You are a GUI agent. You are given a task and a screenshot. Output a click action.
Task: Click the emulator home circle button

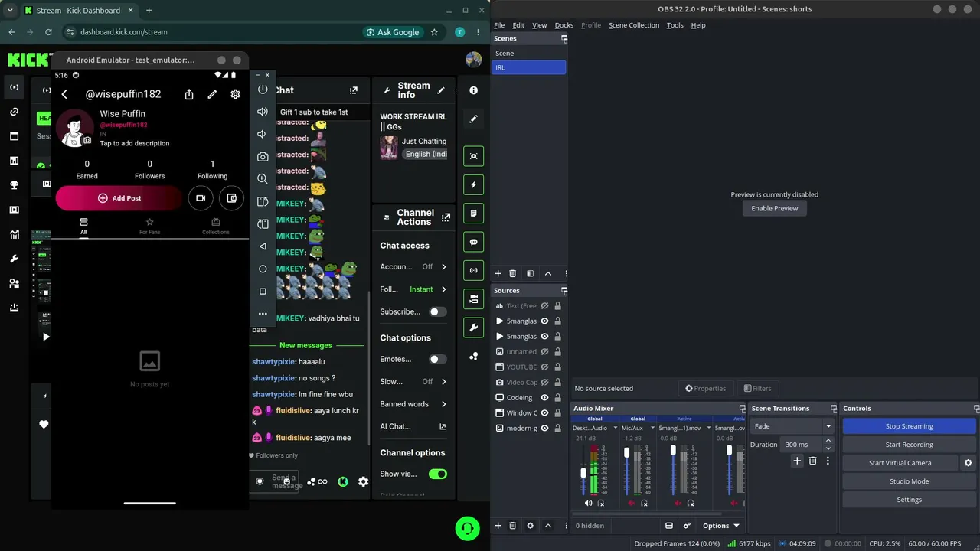coord(263,269)
